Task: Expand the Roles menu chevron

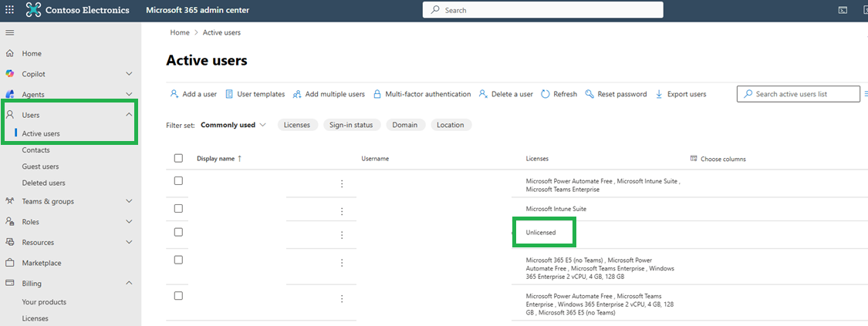Action: click(129, 221)
